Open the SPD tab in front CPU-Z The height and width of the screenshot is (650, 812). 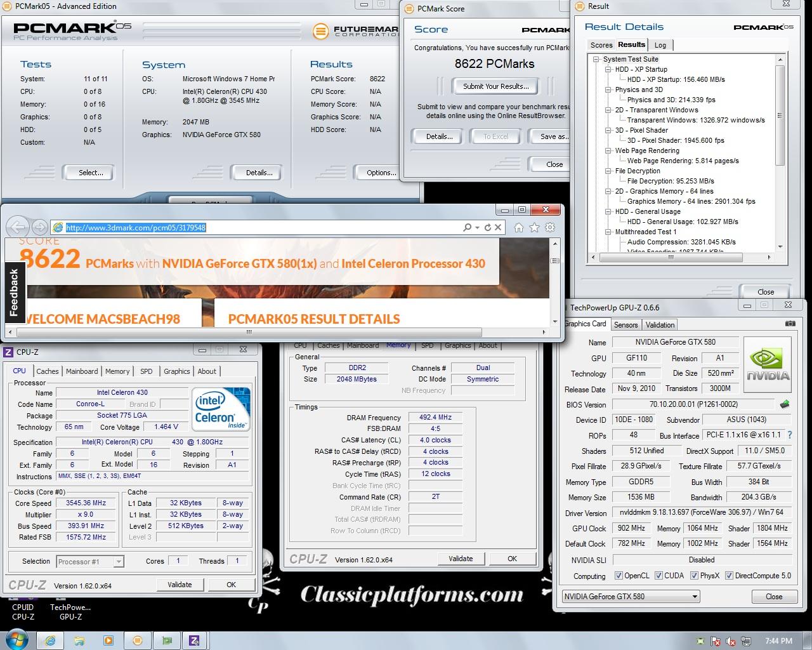[x=147, y=371]
